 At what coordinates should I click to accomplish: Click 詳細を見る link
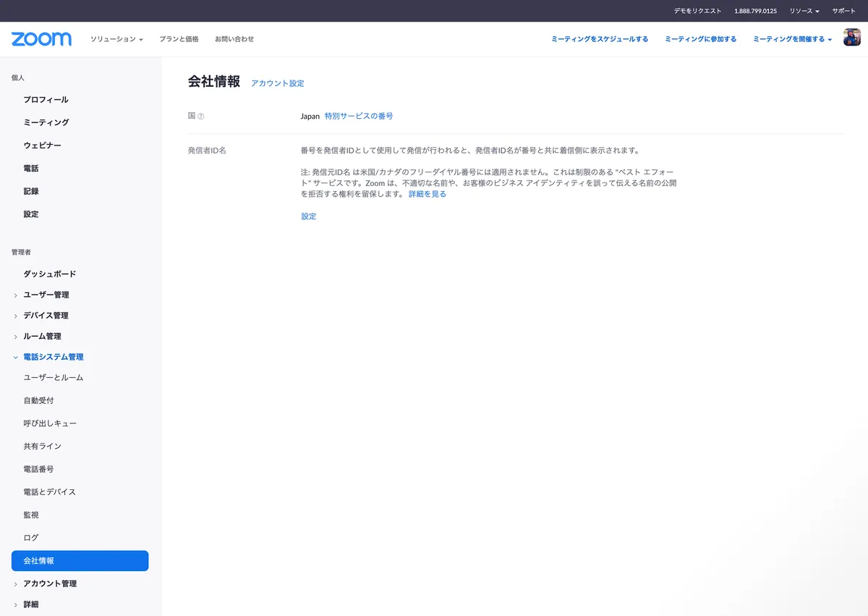click(427, 194)
